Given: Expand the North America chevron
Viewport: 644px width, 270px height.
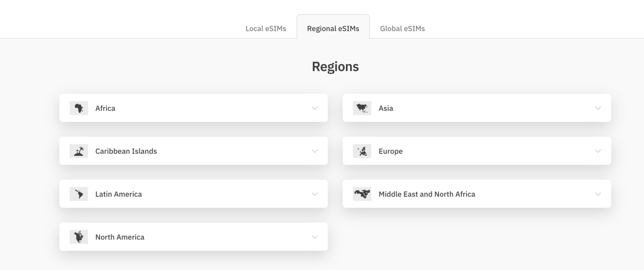Looking at the screenshot, I should click(x=315, y=237).
